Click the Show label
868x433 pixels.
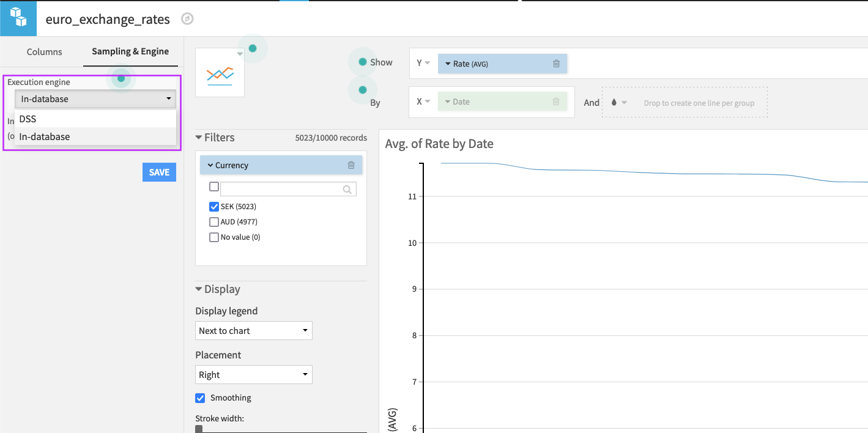pyautogui.click(x=381, y=62)
